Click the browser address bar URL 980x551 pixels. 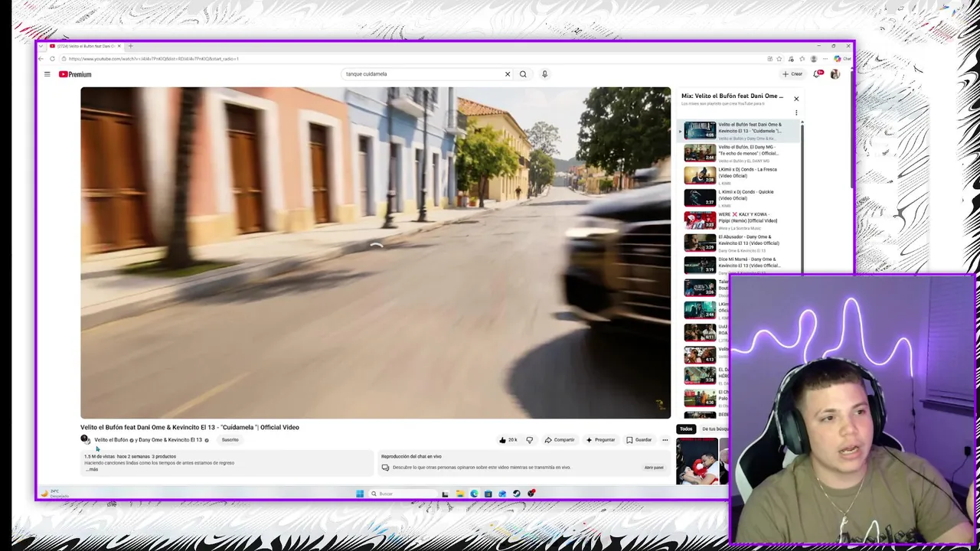coord(153,59)
